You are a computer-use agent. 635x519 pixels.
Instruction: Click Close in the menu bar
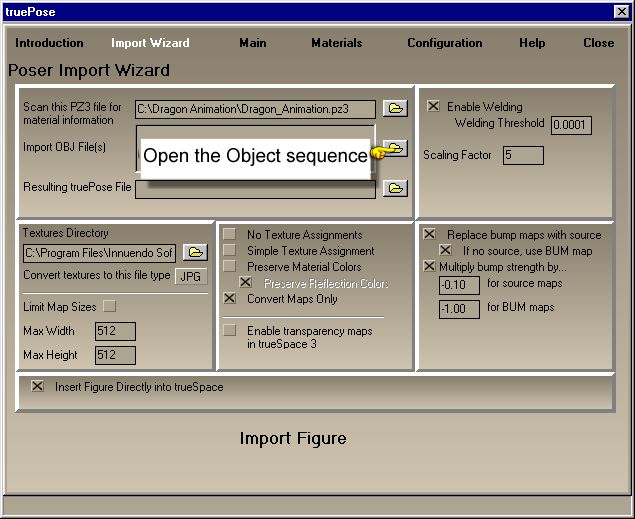pyautogui.click(x=598, y=43)
